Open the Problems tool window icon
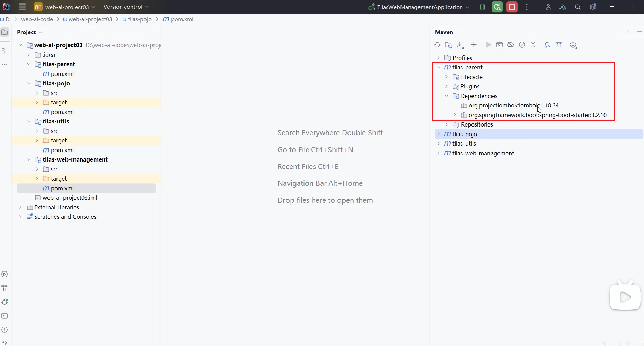 tap(5, 330)
